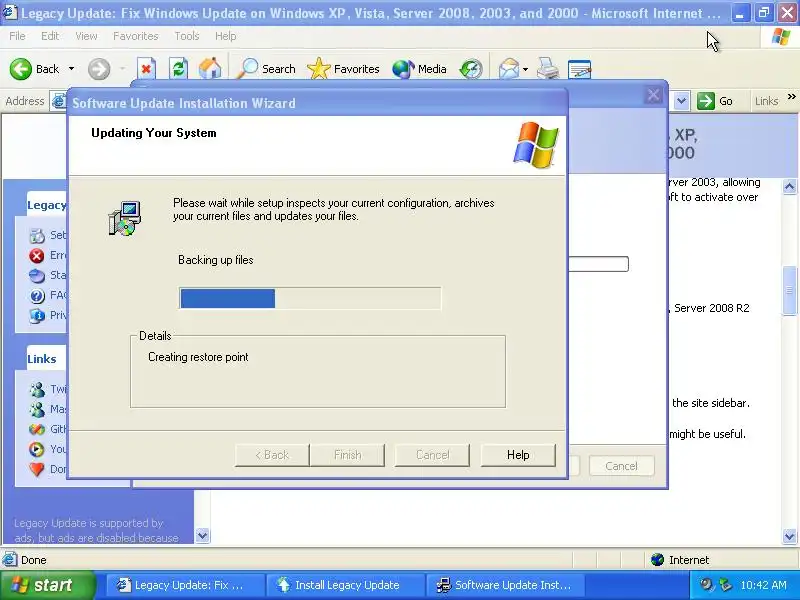Click the green Go button
Image resolution: width=800 pixels, height=600 pixels.
pyautogui.click(x=716, y=101)
